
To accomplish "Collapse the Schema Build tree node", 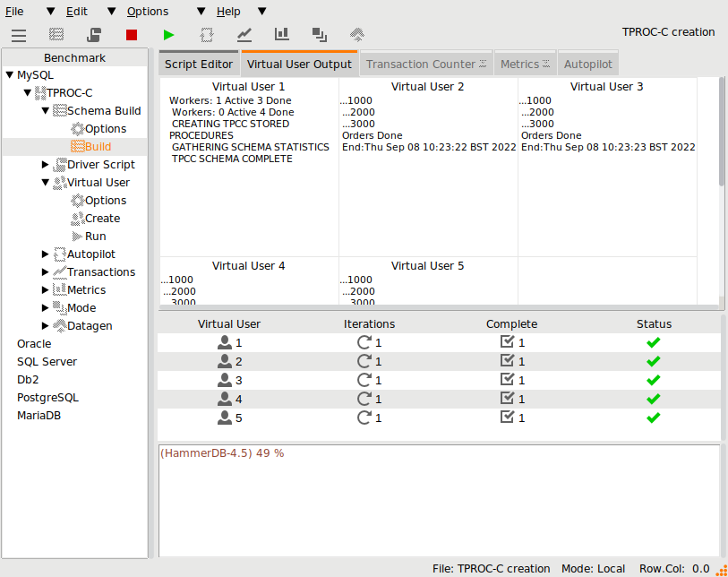I will (45, 111).
